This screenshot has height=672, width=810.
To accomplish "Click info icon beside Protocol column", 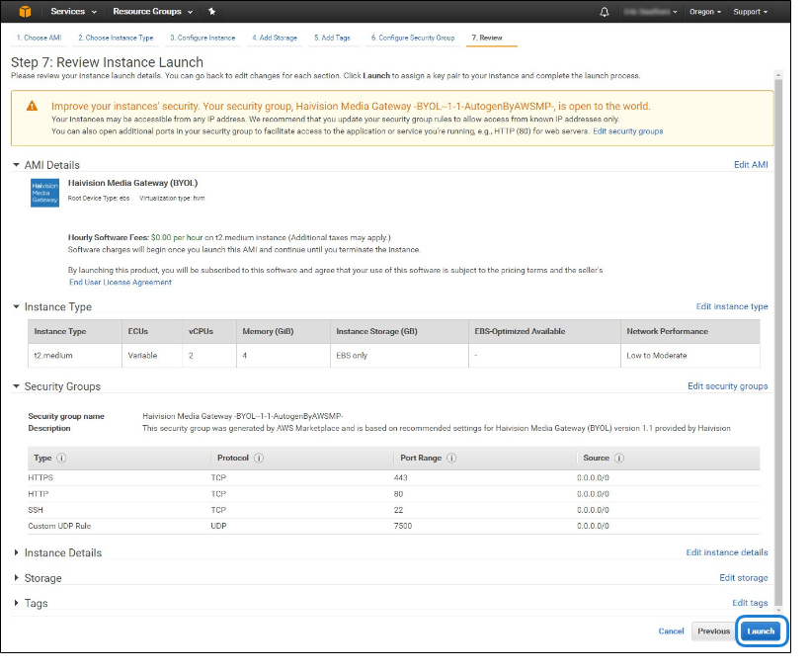I will pyautogui.click(x=259, y=459).
